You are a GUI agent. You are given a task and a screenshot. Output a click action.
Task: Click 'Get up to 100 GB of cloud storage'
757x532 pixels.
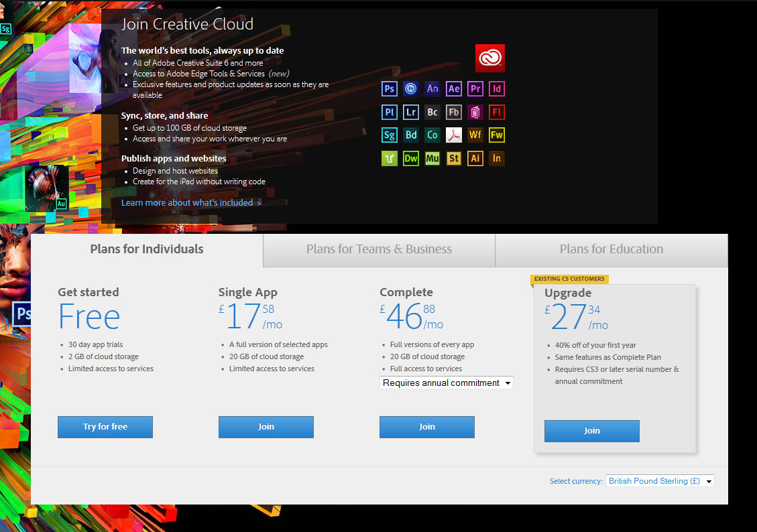(x=190, y=128)
